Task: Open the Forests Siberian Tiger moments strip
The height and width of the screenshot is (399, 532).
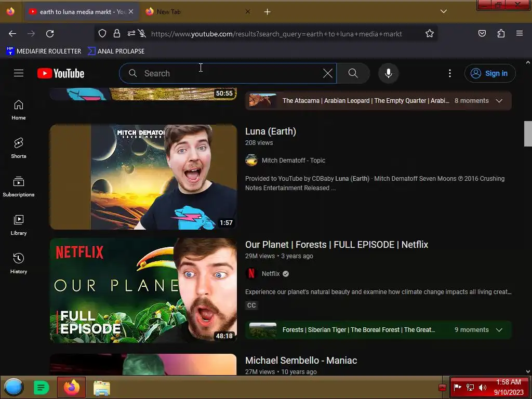Action: [x=378, y=330]
